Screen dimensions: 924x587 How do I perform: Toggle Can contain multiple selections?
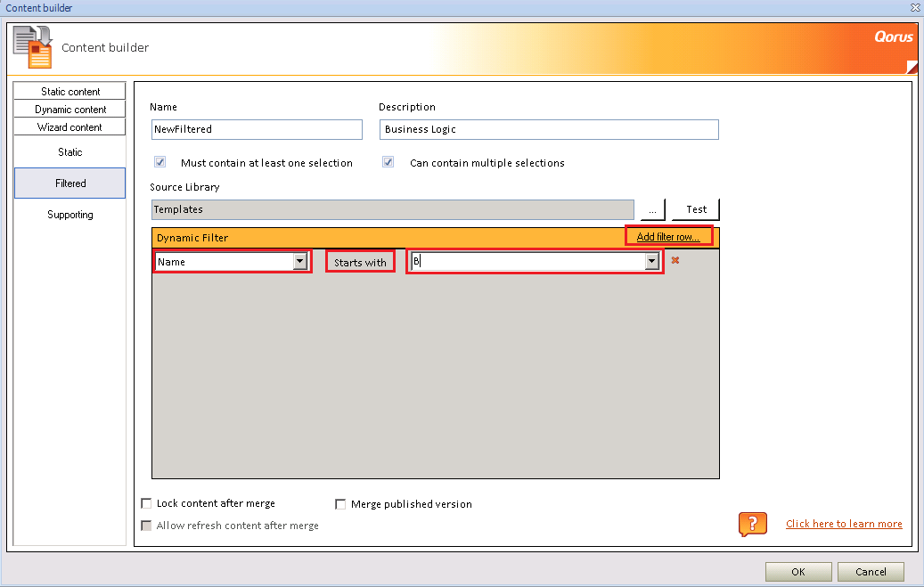click(388, 162)
